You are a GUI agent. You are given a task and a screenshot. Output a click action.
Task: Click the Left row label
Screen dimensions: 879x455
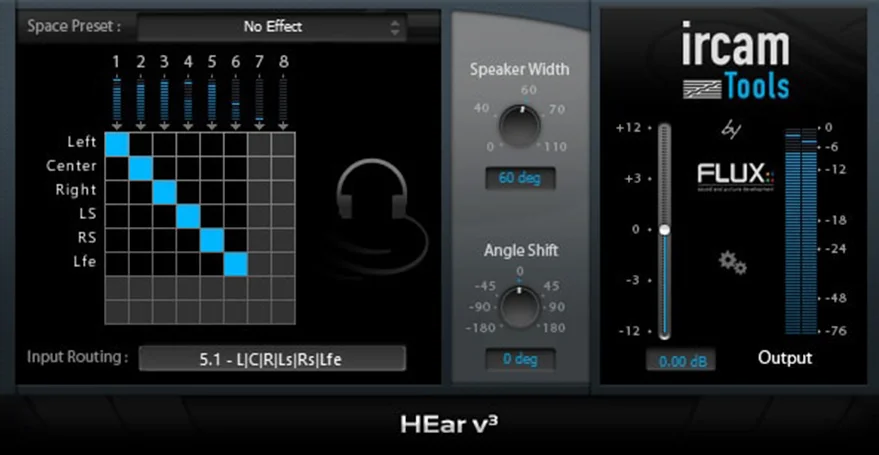pos(82,142)
